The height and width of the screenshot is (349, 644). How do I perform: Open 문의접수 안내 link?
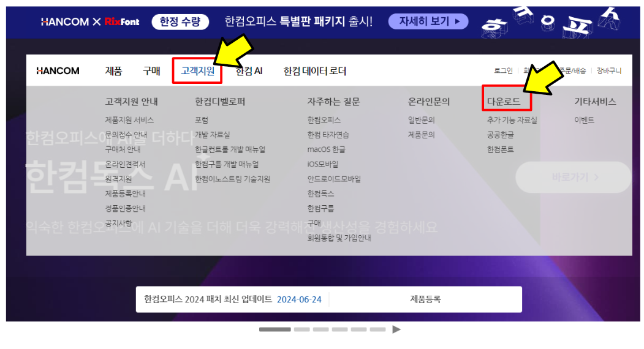coord(126,135)
